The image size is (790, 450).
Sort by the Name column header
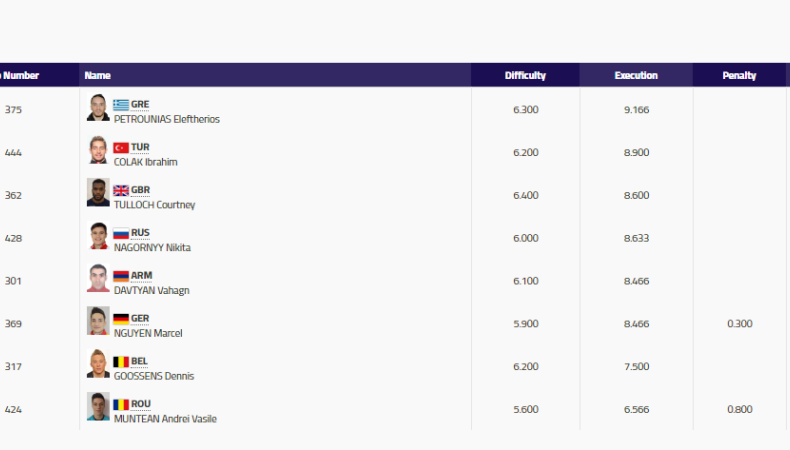(97, 75)
